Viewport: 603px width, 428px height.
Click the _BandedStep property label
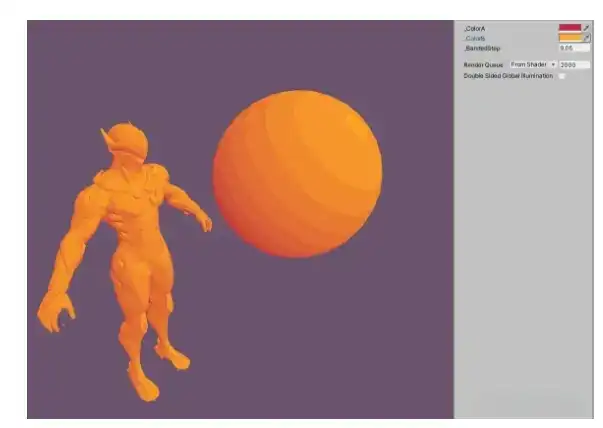click(x=482, y=48)
